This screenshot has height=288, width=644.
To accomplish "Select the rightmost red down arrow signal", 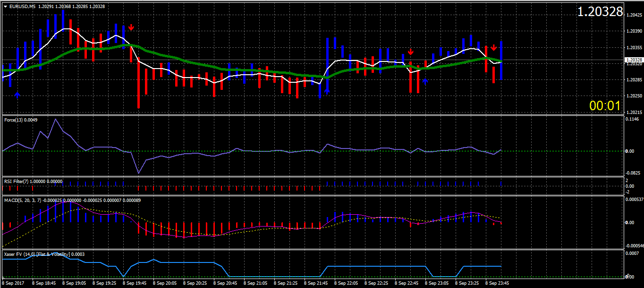I will click(x=493, y=47).
